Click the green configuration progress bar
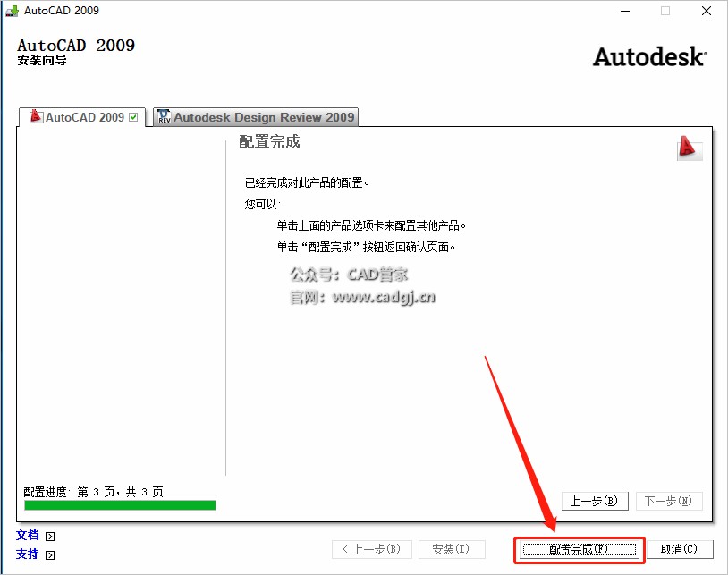Screen dimensions: 728x575 click(120, 505)
